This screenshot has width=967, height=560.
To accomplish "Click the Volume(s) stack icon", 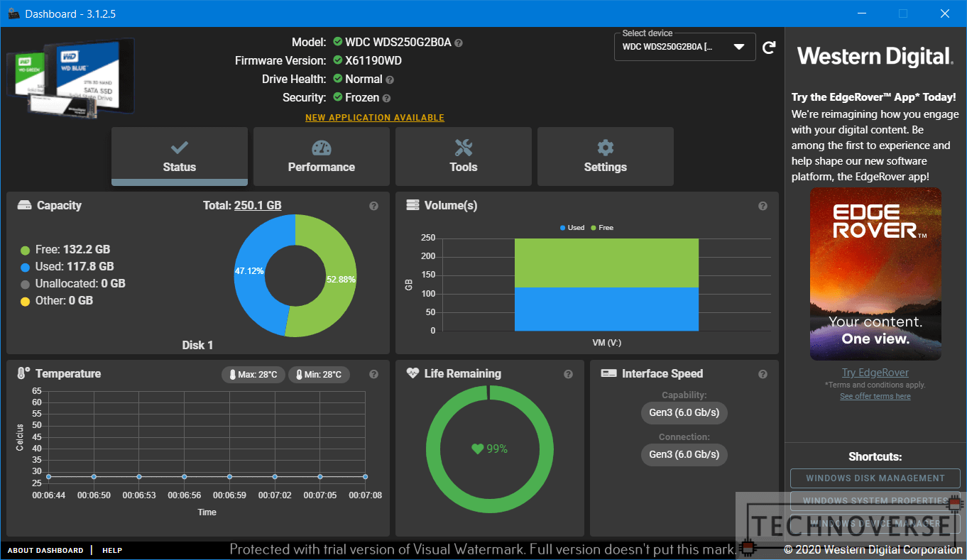I will click(x=413, y=205).
